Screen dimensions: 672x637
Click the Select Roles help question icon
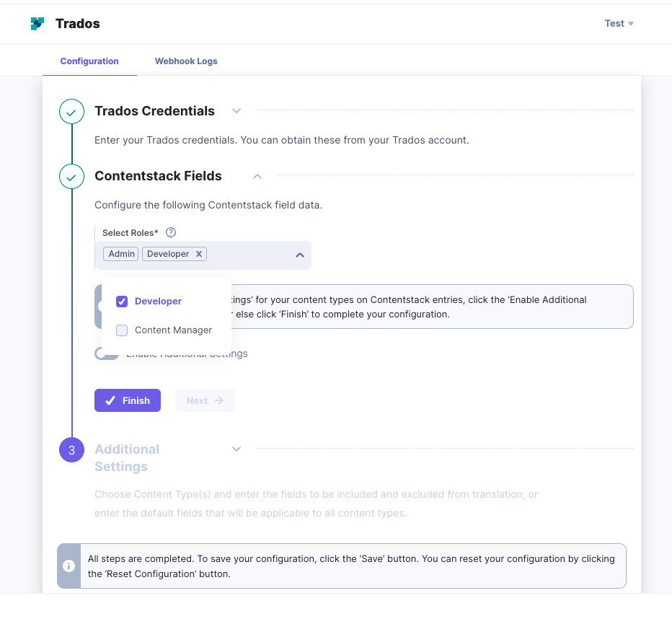(x=171, y=232)
